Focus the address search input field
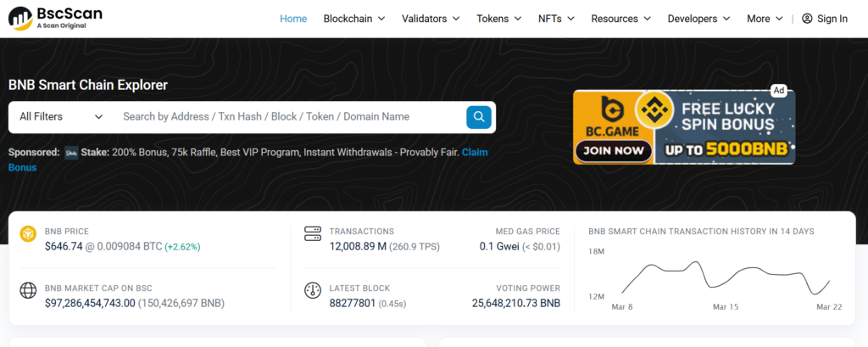Image resolution: width=868 pixels, height=347 pixels. tap(291, 117)
